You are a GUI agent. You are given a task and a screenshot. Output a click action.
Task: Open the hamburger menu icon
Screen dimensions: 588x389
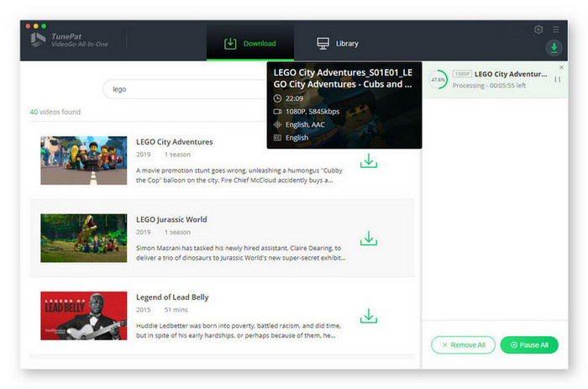[556, 29]
